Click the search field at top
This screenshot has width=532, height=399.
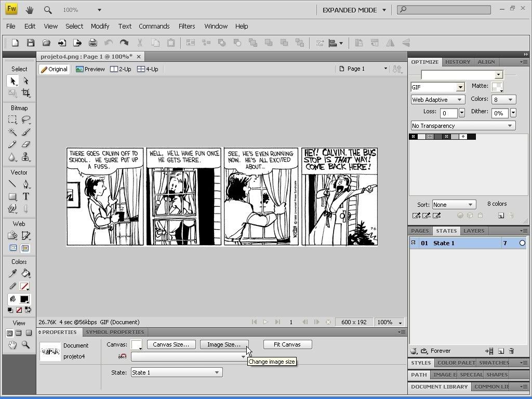point(444,9)
